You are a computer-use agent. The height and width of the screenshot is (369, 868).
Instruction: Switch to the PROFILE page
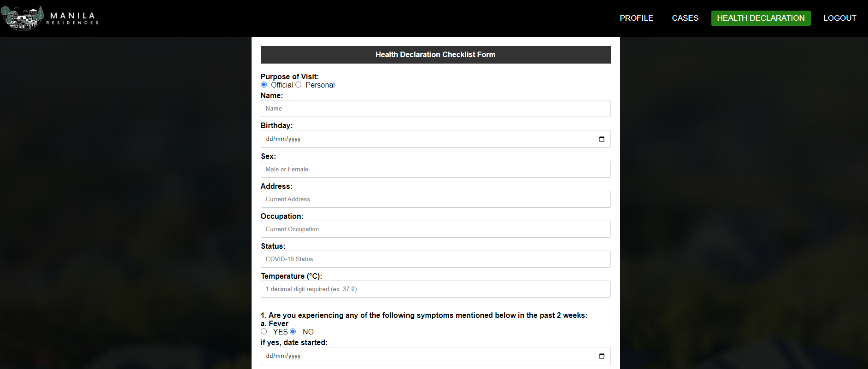click(636, 18)
